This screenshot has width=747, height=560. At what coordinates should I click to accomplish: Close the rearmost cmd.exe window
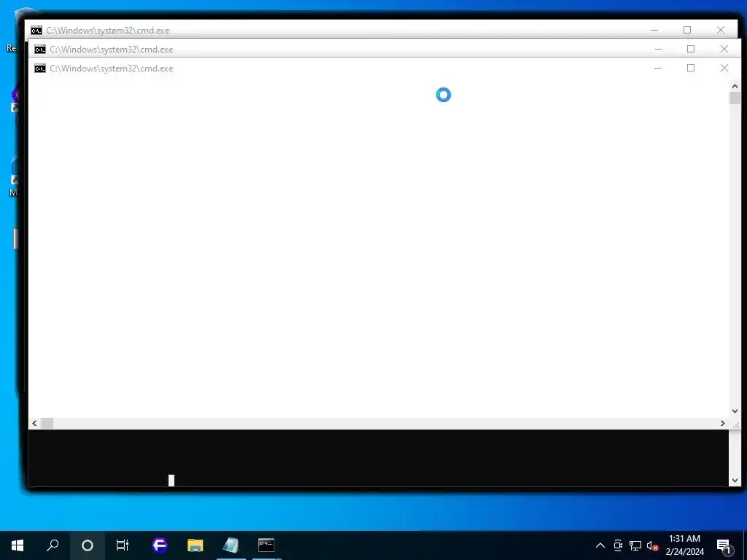click(x=720, y=30)
